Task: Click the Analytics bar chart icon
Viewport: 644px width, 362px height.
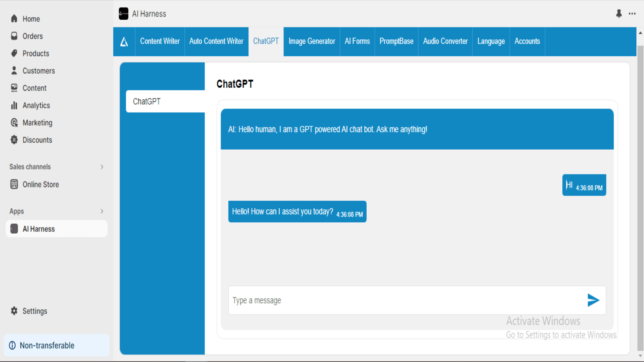Action: 14,105
